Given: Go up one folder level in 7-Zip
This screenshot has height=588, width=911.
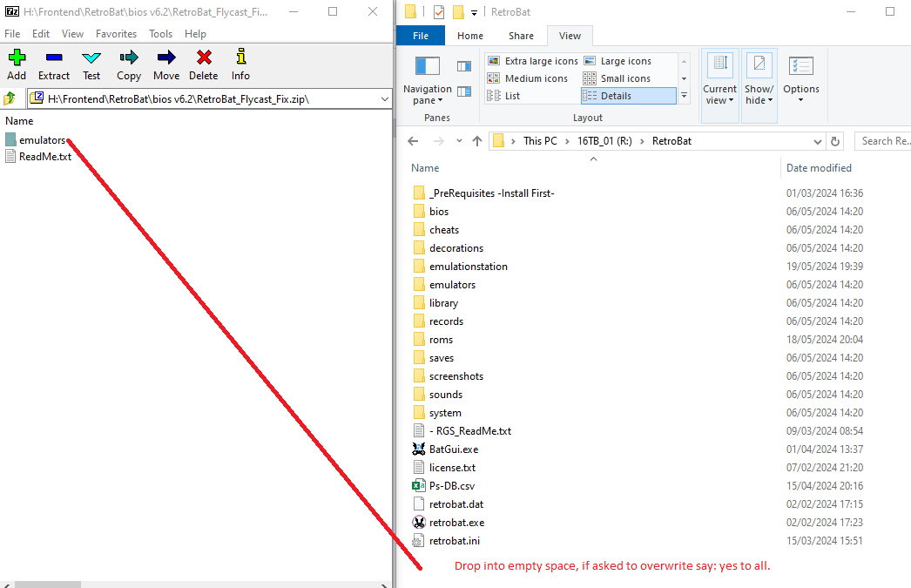Looking at the screenshot, I should click(10, 98).
